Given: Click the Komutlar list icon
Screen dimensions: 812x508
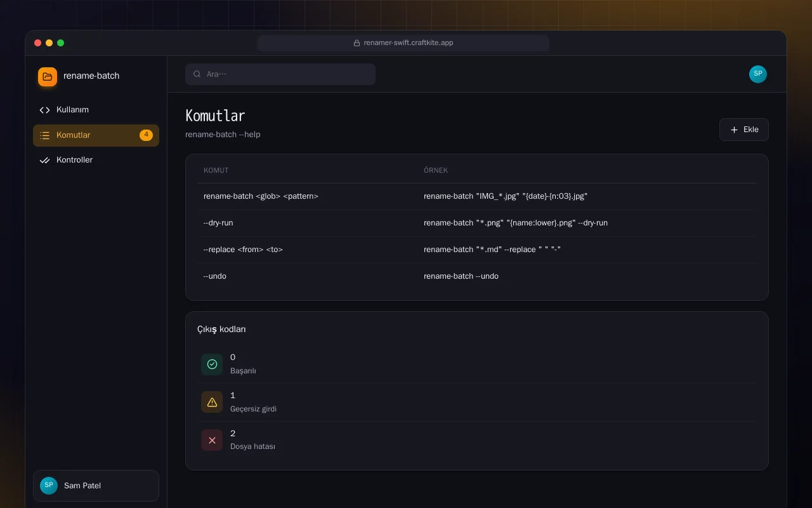Looking at the screenshot, I should pyautogui.click(x=44, y=135).
